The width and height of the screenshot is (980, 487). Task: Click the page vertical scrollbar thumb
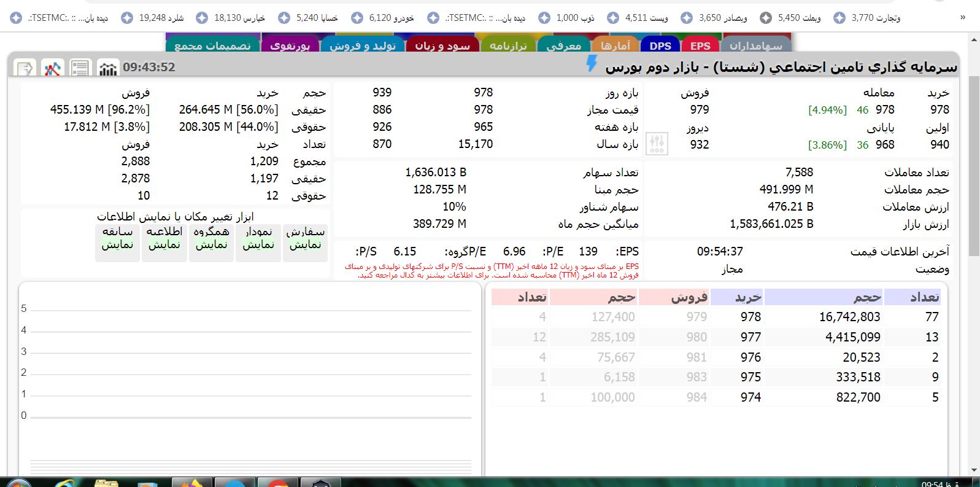[x=974, y=166]
